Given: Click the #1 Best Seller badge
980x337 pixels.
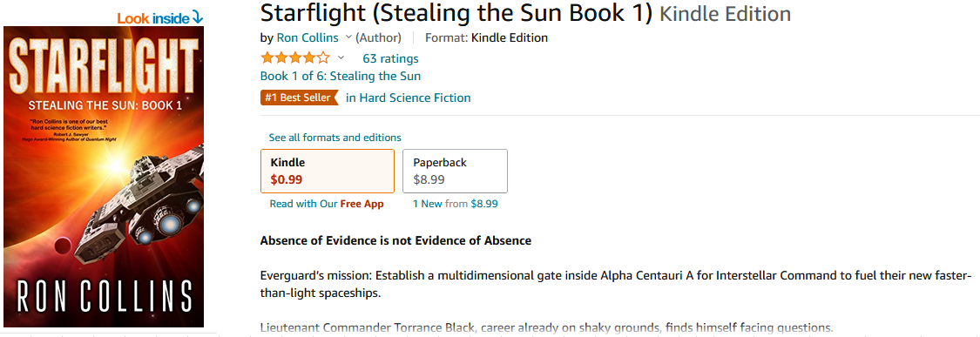Looking at the screenshot, I should (300, 98).
